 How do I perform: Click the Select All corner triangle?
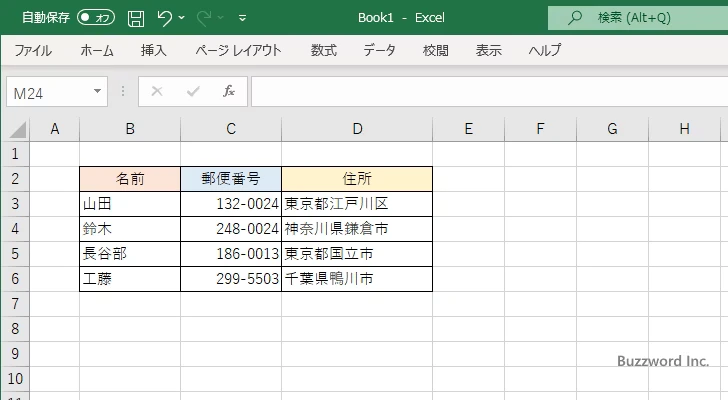pyautogui.click(x=18, y=129)
